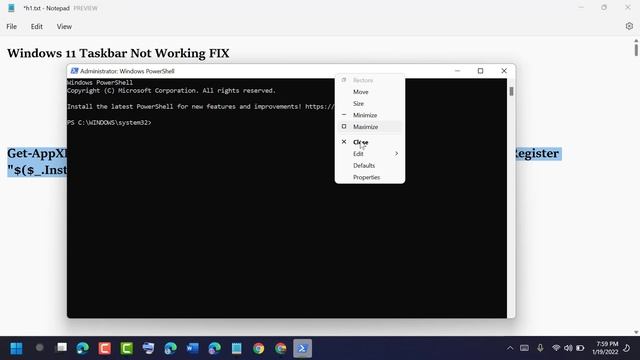This screenshot has width=640, height=360.
Task: Open the volume speaker tray icon
Action: pos(568,348)
